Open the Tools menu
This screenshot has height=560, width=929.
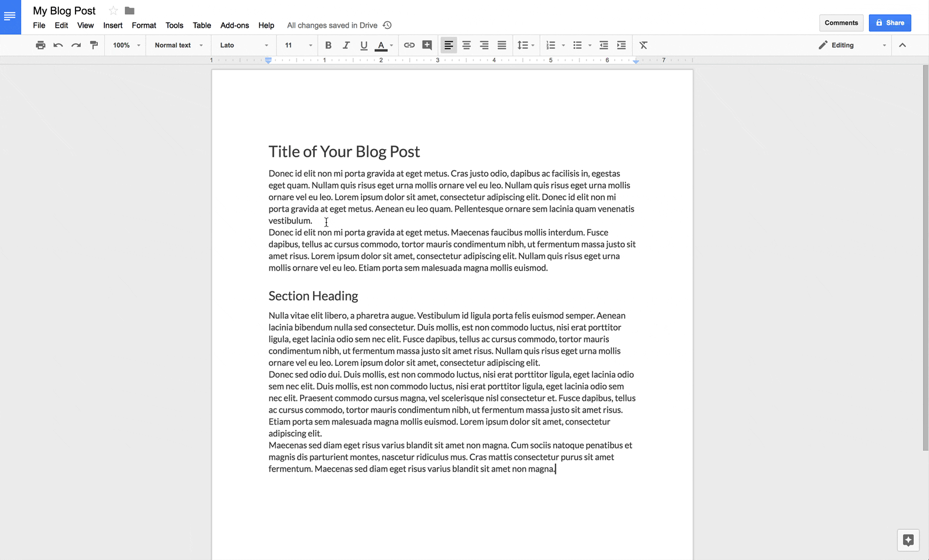174,25
